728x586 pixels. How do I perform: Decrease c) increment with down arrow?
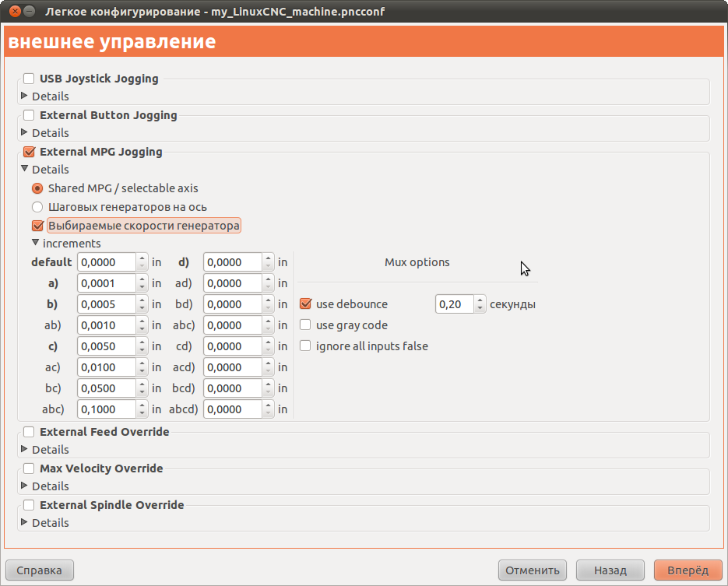(x=142, y=351)
